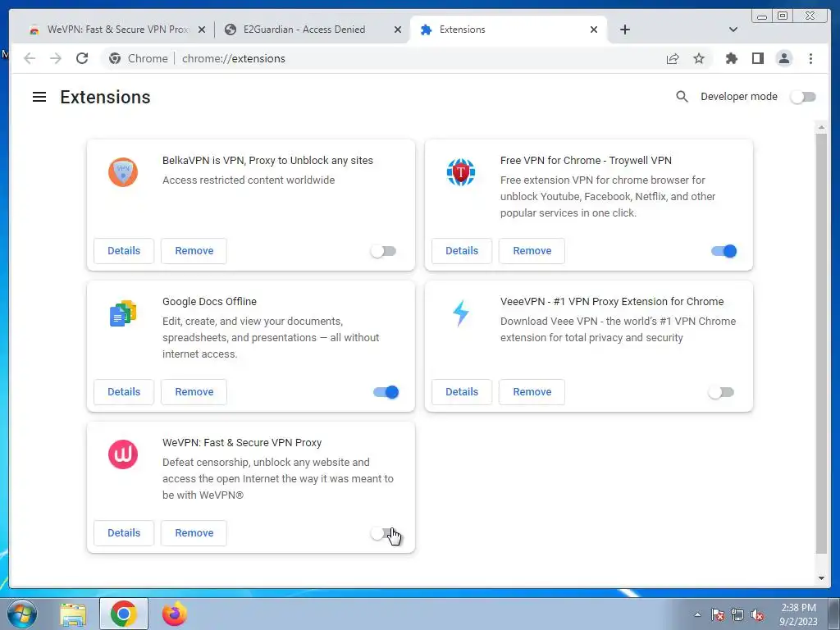View Details for WeVPN
This screenshot has width=840, height=630.
[x=124, y=532]
